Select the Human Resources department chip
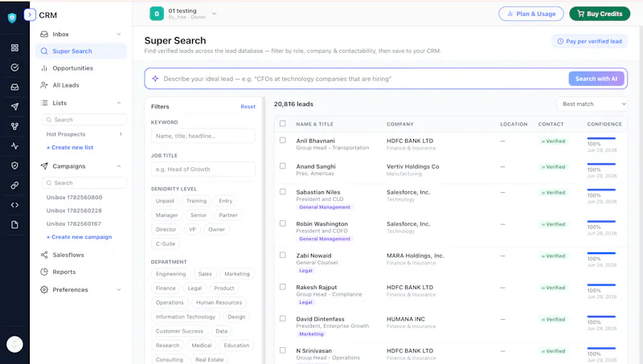 click(219, 302)
